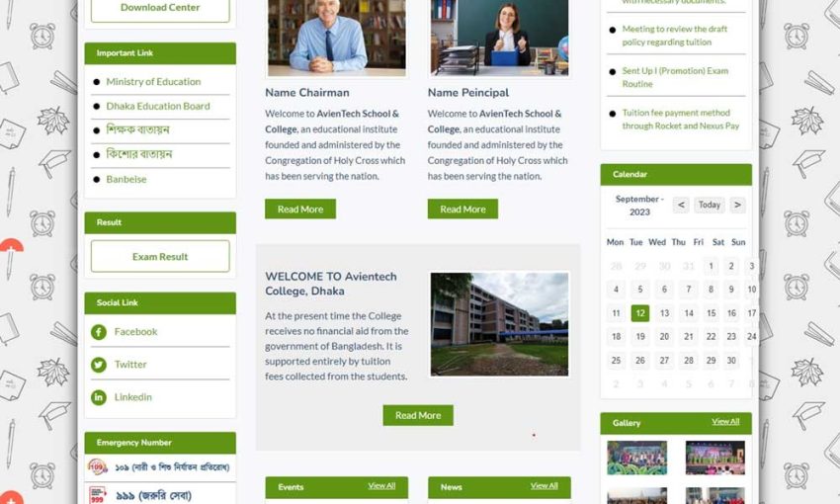View All gallery photos

pos(725,422)
